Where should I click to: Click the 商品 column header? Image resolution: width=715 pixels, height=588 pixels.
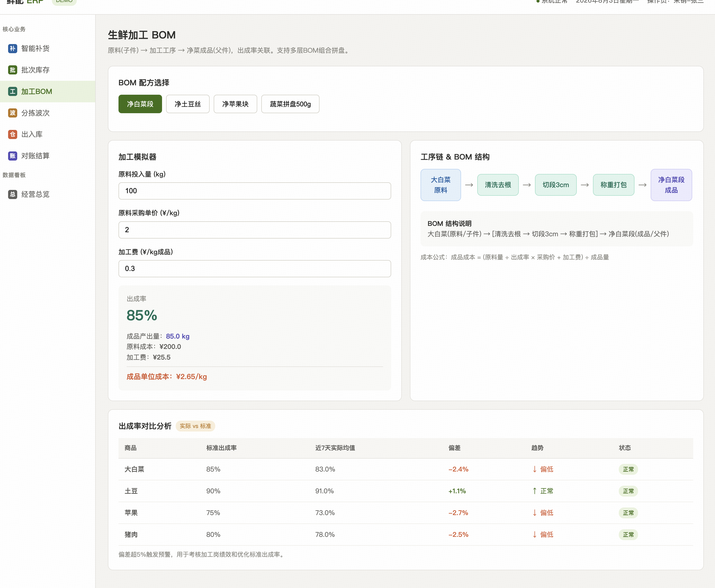point(131,448)
